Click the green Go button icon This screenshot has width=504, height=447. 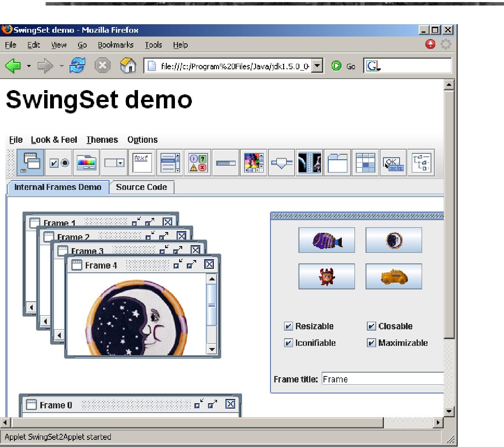click(336, 66)
